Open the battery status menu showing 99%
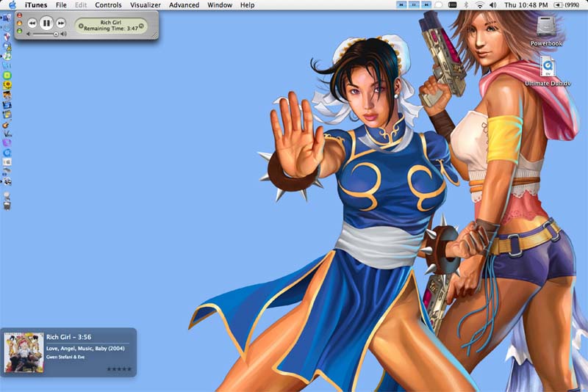 (566, 5)
